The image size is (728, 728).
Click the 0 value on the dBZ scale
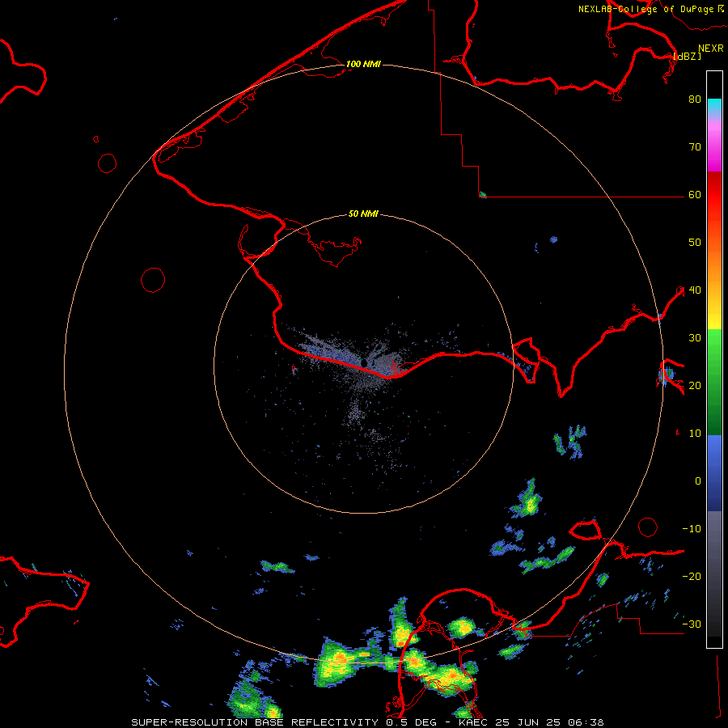point(698,481)
